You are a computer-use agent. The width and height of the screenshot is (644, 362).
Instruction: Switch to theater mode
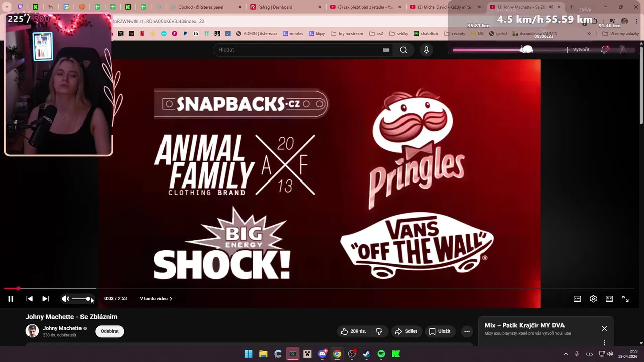click(609, 299)
